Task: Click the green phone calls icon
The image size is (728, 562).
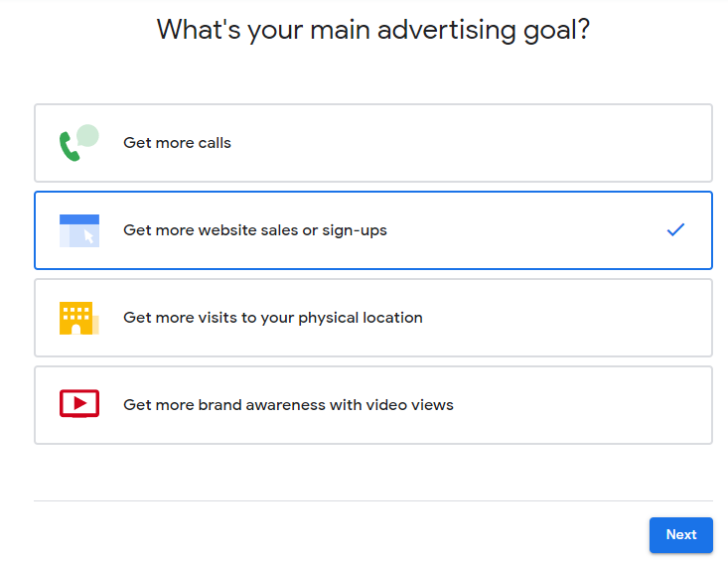Action: pyautogui.click(x=78, y=142)
